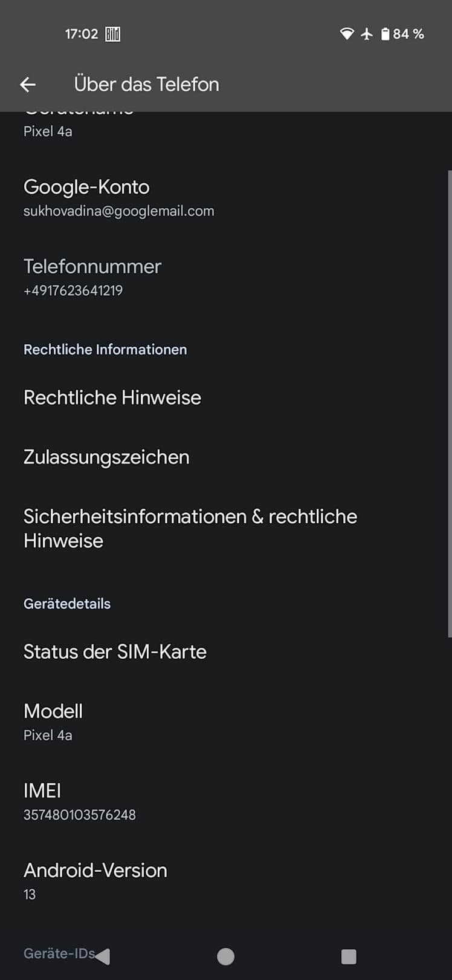This screenshot has height=980, width=452.
Task: Tap the Wi-Fi status icon
Action: click(346, 34)
